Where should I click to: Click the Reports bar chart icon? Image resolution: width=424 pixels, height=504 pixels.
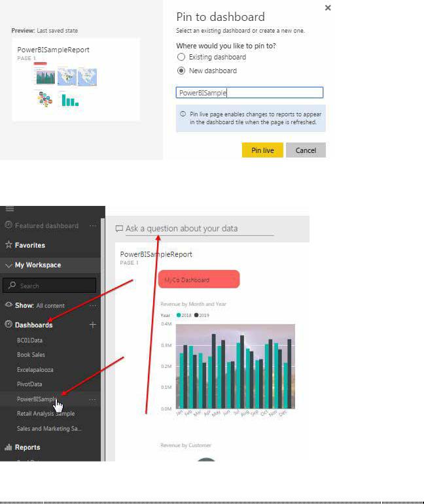coord(9,447)
